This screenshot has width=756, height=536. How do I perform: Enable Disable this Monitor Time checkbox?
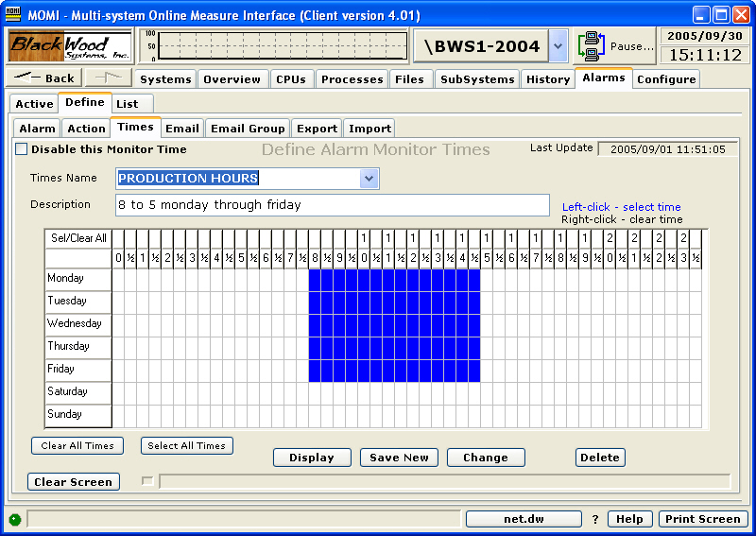pyautogui.click(x=22, y=149)
